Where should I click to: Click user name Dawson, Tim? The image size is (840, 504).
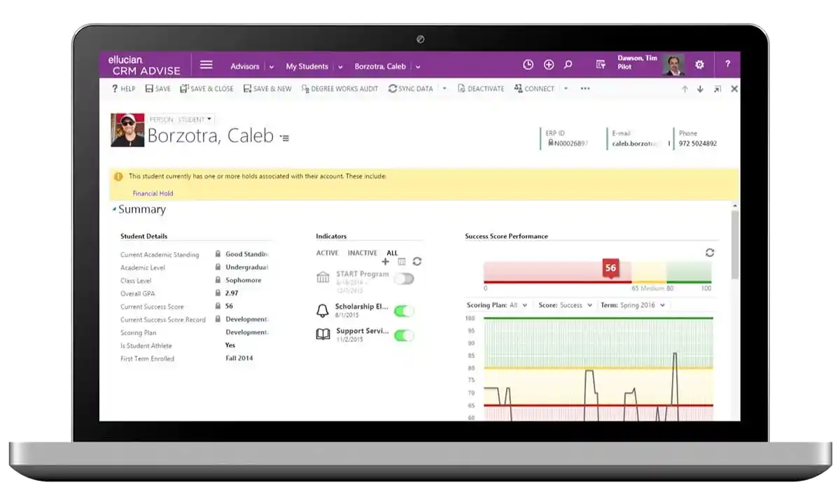click(637, 58)
